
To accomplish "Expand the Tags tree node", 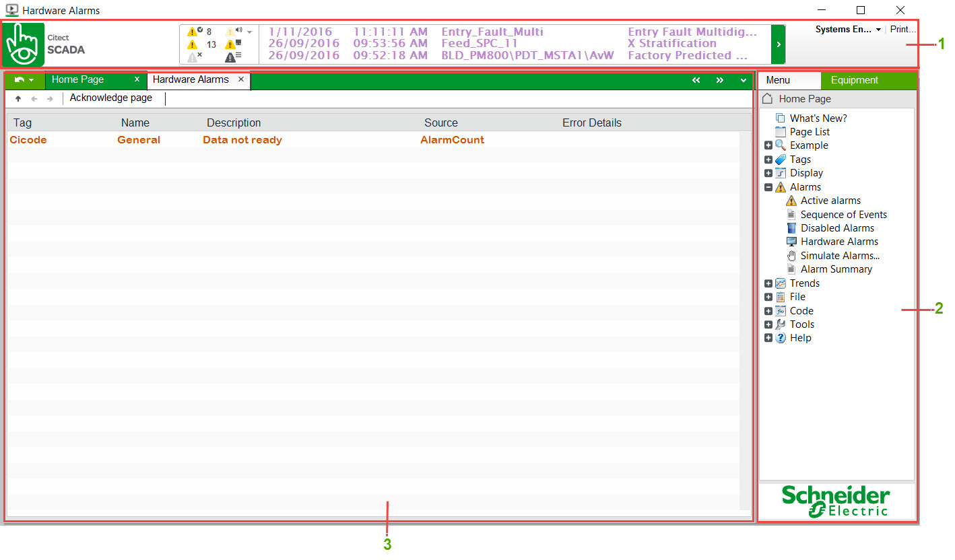I will 768,160.
